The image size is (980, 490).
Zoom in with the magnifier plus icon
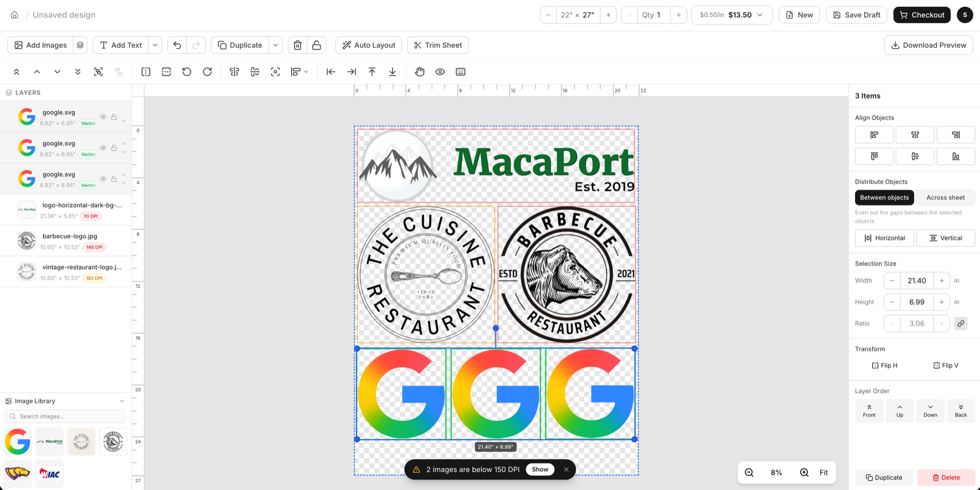(x=804, y=472)
